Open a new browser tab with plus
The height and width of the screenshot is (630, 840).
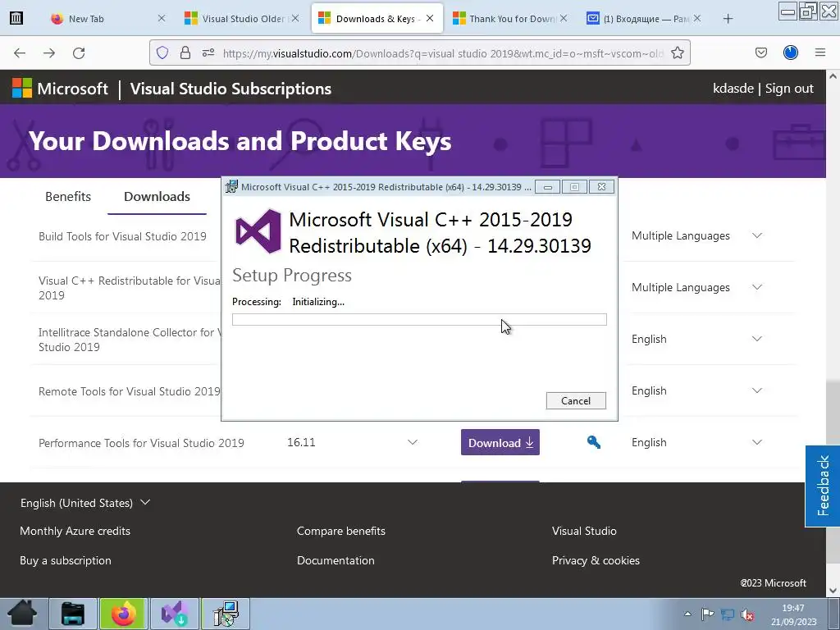pyautogui.click(x=728, y=19)
